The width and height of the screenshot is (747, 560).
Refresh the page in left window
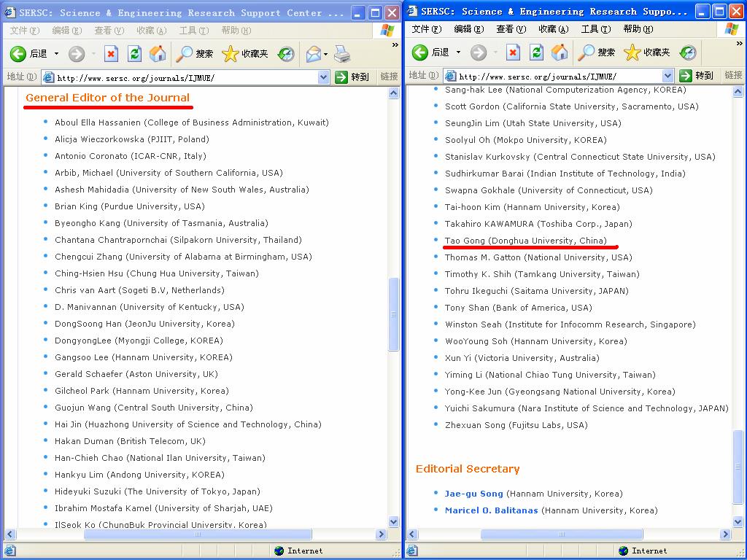(135, 54)
